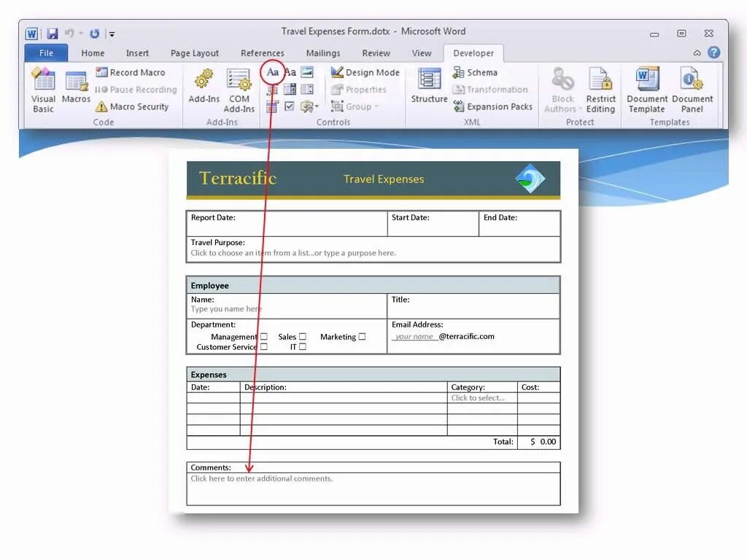Insert a Drop-Down List content control
Viewport: 747px width, 560px height.
tap(307, 90)
